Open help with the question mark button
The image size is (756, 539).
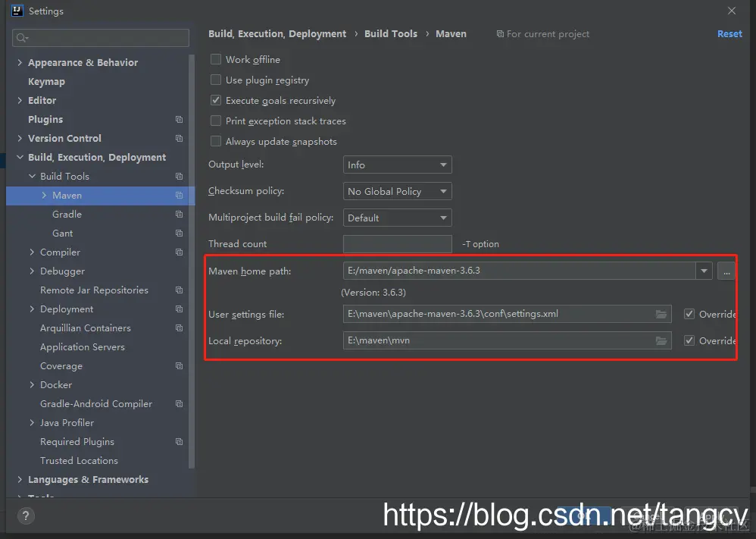click(26, 515)
